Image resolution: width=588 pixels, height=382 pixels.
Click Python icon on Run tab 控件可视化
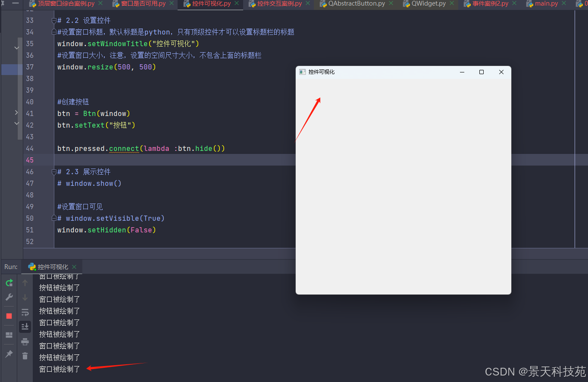[32, 266]
